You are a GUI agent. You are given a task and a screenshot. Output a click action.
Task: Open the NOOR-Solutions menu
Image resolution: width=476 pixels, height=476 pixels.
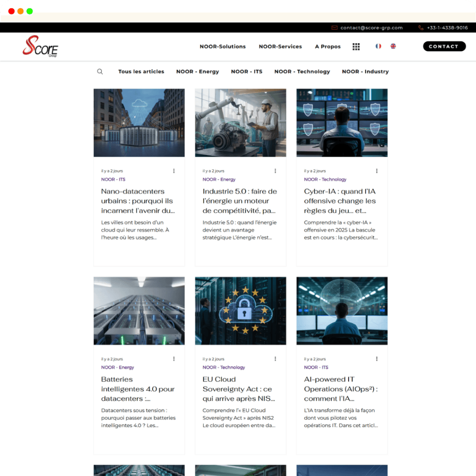click(223, 46)
